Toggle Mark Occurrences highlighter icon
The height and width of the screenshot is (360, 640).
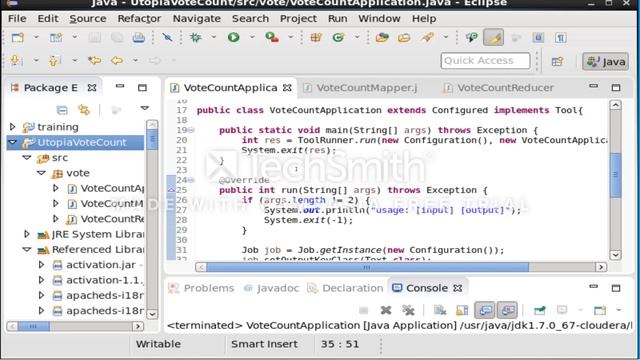point(493,38)
